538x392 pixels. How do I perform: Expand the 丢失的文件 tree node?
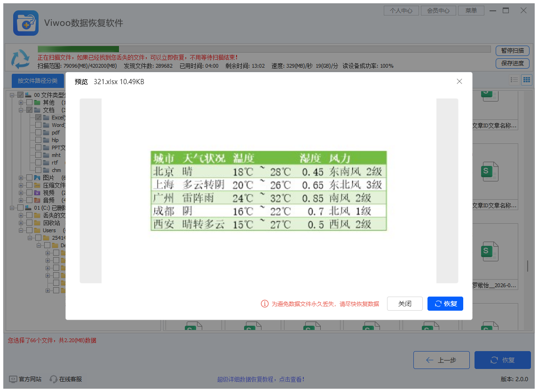click(x=20, y=214)
